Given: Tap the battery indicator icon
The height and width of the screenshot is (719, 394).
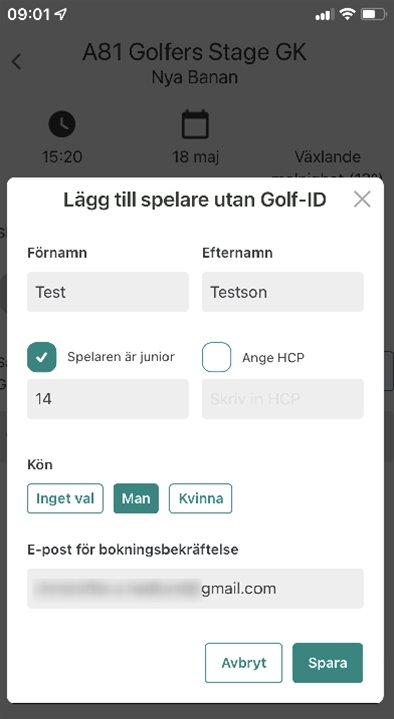Looking at the screenshot, I should (x=374, y=14).
